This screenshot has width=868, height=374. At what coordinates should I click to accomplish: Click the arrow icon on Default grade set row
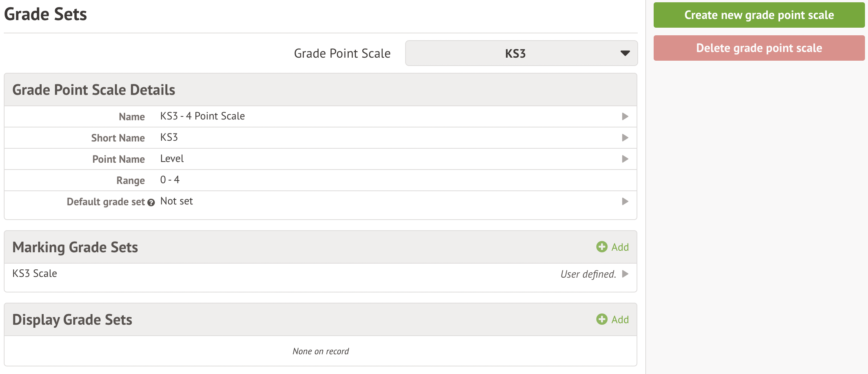[625, 201]
